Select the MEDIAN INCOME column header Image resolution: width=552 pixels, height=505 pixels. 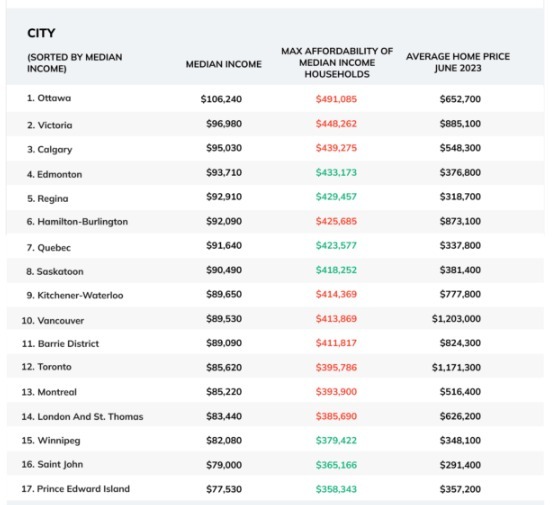pyautogui.click(x=224, y=64)
